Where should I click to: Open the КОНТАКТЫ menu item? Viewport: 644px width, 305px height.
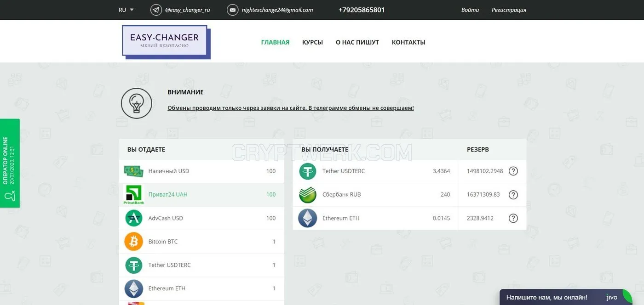click(408, 42)
